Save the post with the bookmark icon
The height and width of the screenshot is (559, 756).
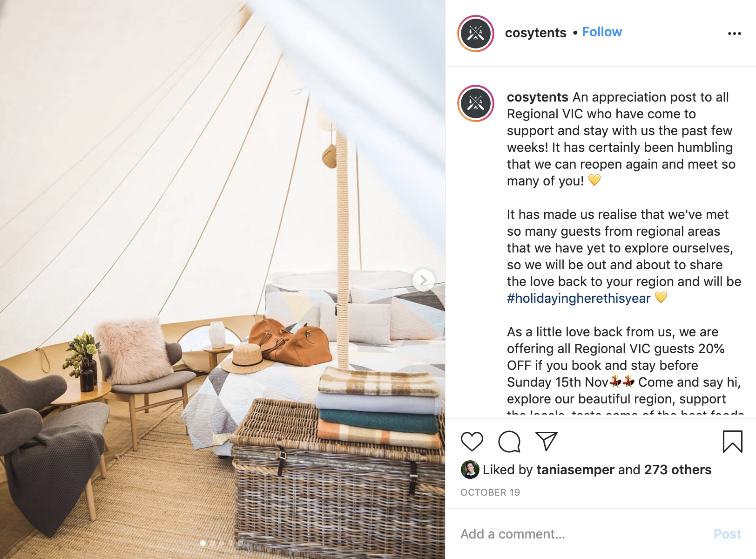pyautogui.click(x=732, y=442)
